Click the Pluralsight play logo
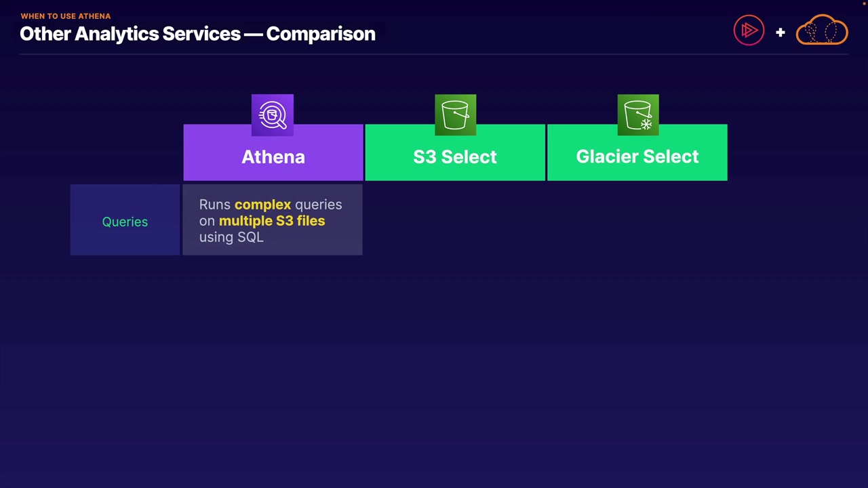Viewport: 868px width, 488px height. (749, 30)
